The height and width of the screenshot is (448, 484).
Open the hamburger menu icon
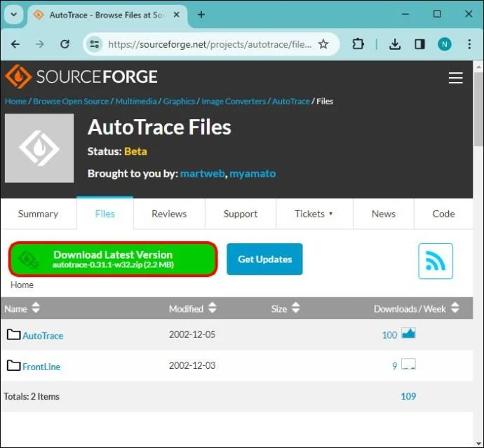coord(455,78)
